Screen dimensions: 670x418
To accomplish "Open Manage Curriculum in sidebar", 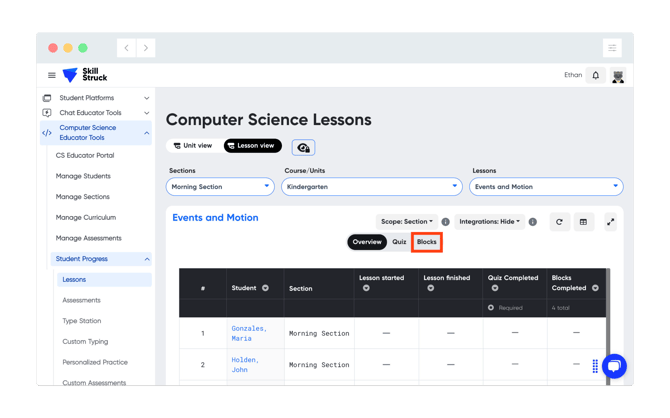I will pos(86,218).
